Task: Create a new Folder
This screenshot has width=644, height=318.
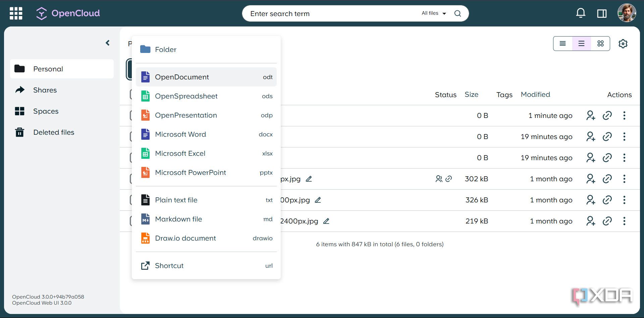Action: click(x=206, y=50)
